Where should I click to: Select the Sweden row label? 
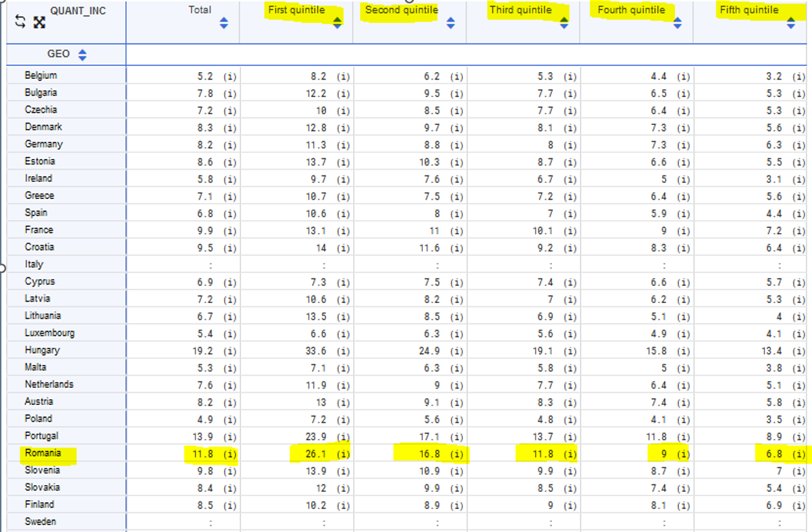pyautogui.click(x=40, y=521)
